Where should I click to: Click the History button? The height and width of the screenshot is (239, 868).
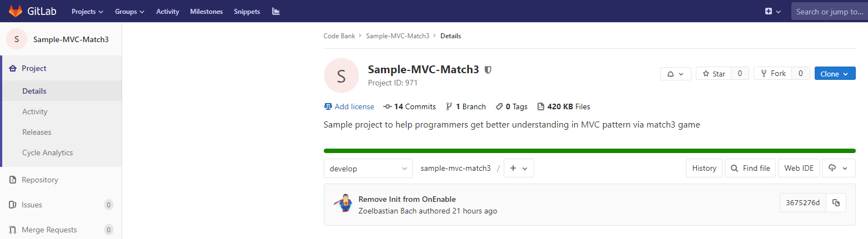(x=704, y=168)
